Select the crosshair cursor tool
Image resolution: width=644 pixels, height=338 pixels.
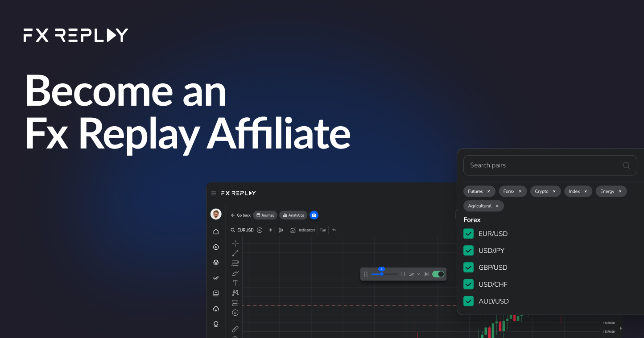click(x=235, y=243)
